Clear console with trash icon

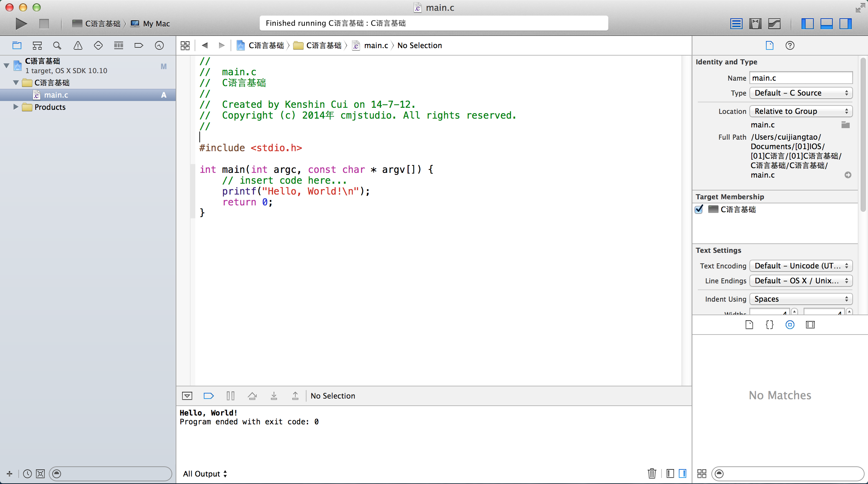[652, 473]
